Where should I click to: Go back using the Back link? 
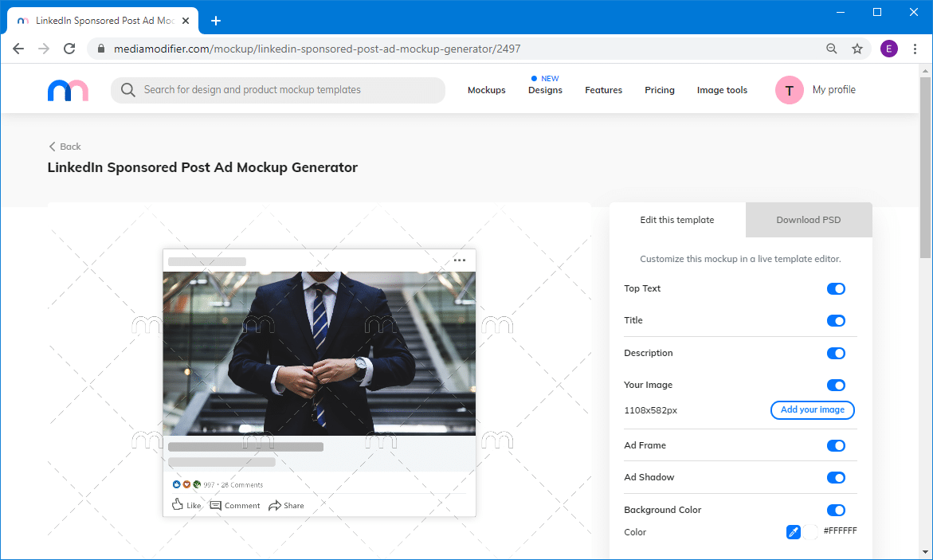coord(65,147)
